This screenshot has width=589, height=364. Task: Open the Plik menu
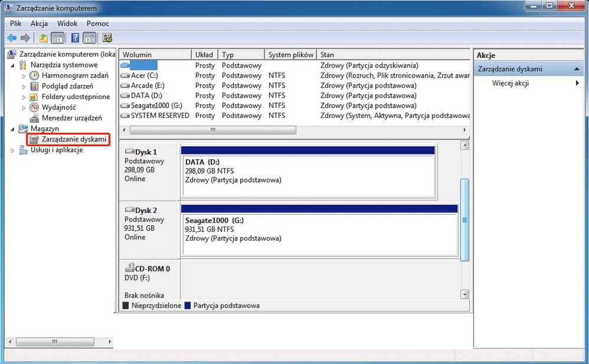point(15,23)
